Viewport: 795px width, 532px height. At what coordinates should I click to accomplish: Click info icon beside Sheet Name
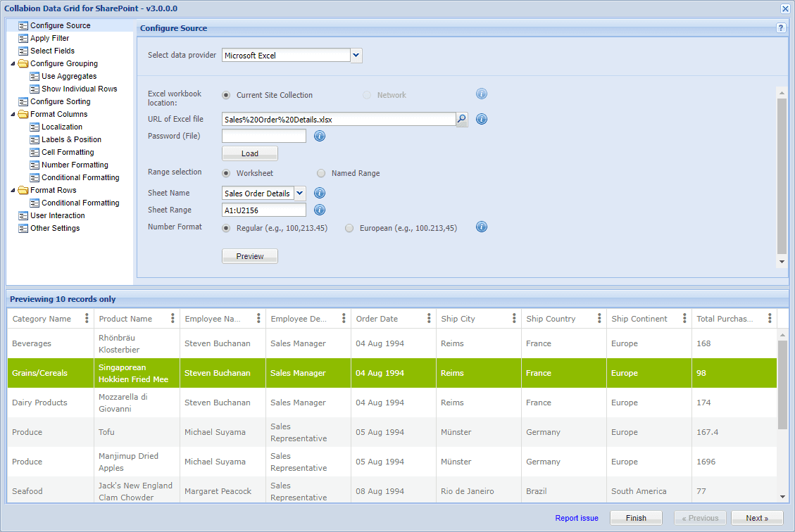click(320, 193)
